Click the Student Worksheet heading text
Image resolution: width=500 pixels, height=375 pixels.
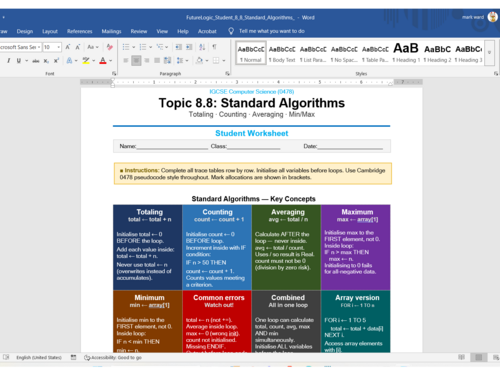click(252, 133)
